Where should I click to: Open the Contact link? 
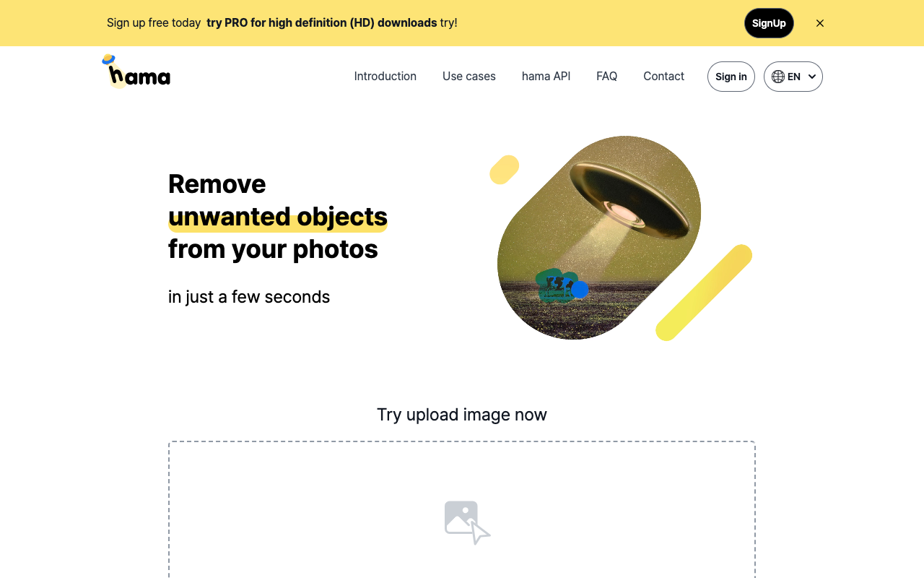point(663,77)
